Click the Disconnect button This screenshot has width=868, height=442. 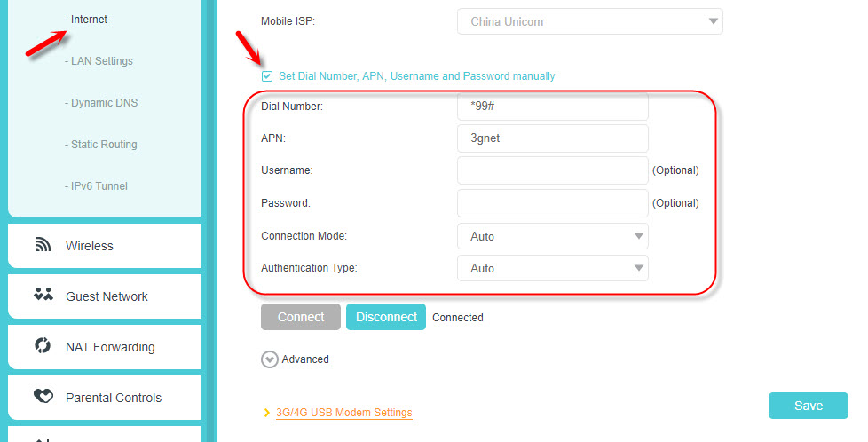tap(386, 317)
